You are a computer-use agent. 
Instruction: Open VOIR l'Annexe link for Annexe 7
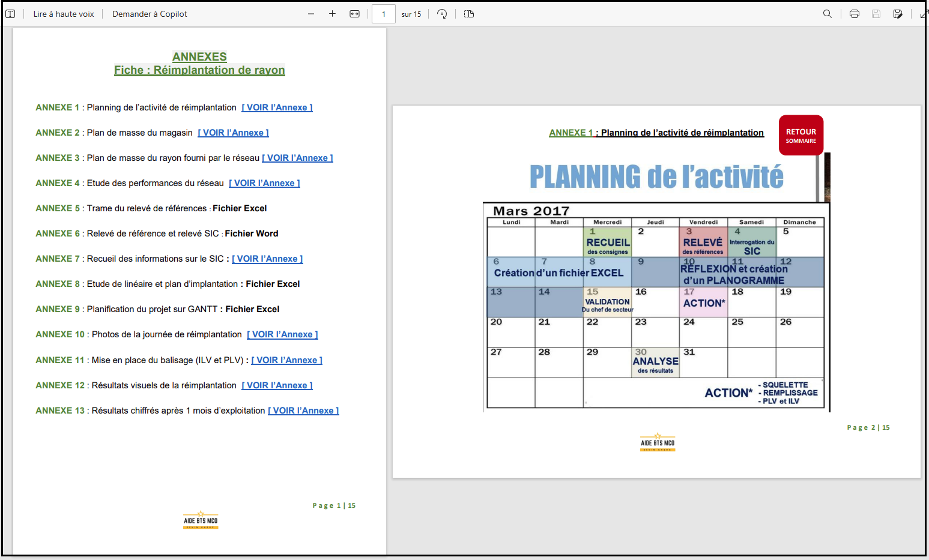[x=267, y=259]
